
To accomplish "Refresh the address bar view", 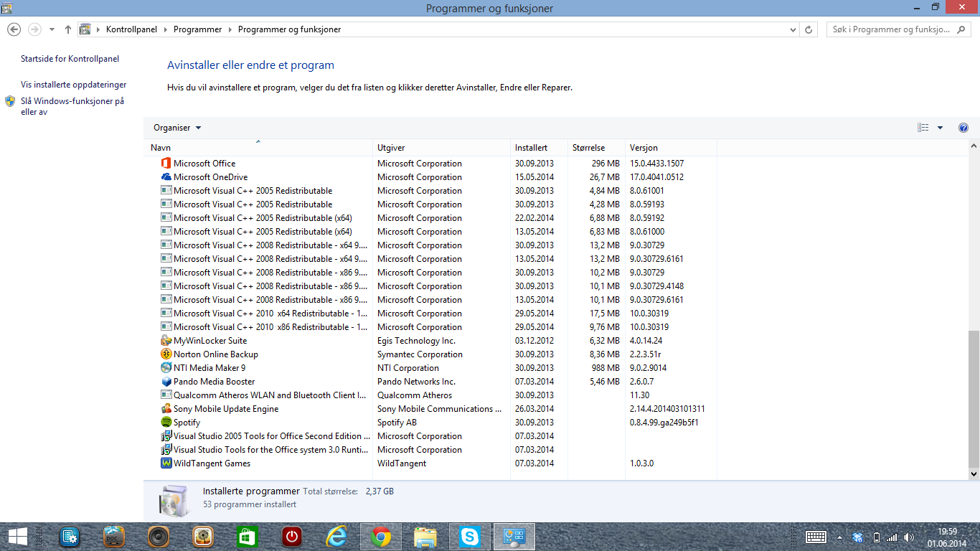I will (809, 29).
